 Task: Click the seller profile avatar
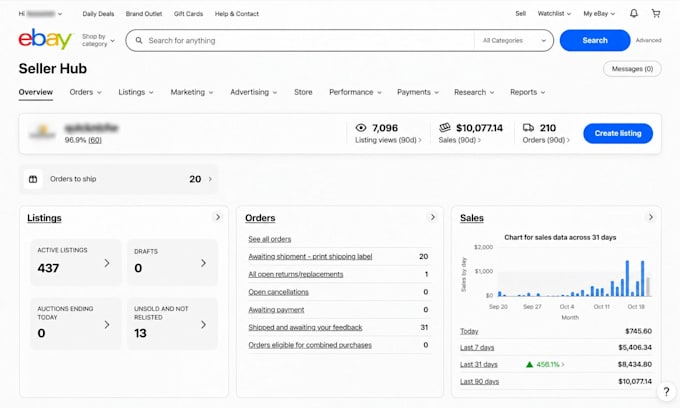coord(42,131)
